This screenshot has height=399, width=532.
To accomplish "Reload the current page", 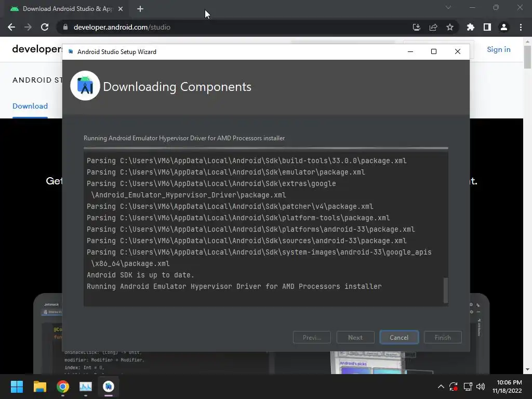I will point(45,27).
